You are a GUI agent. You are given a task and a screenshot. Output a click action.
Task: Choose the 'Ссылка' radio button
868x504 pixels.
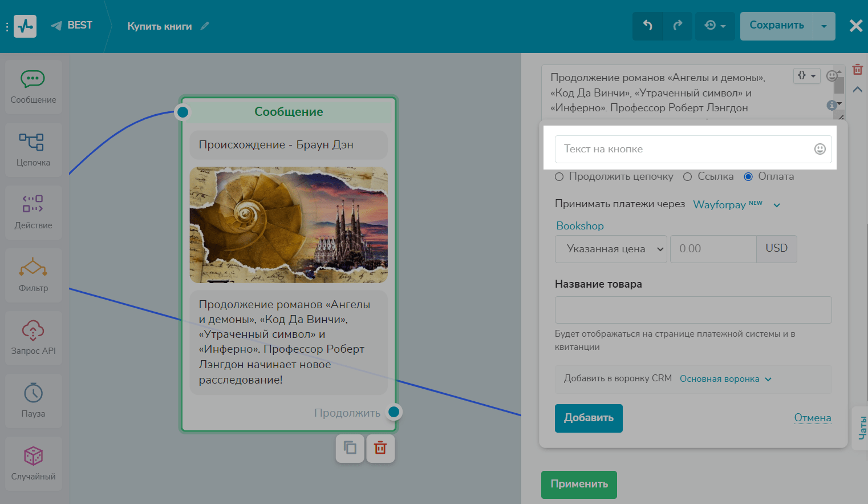[688, 177]
